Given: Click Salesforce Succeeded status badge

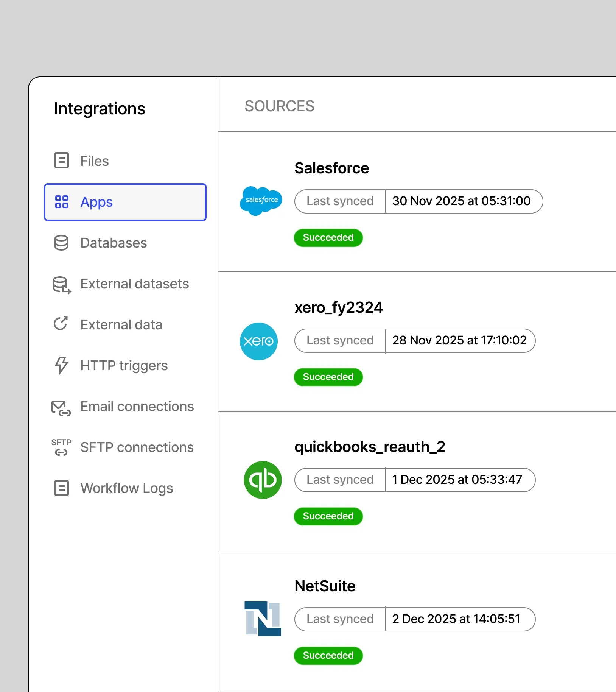Looking at the screenshot, I should [x=328, y=238].
